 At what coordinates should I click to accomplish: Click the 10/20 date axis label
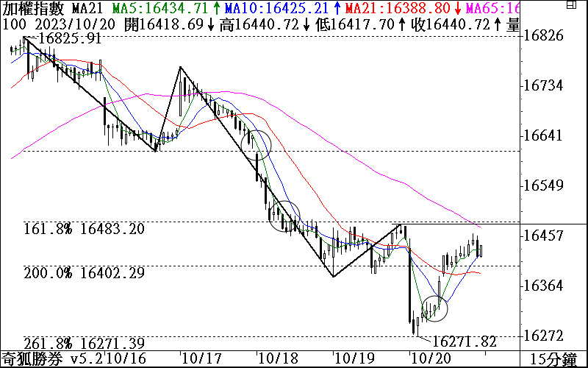[x=431, y=359]
